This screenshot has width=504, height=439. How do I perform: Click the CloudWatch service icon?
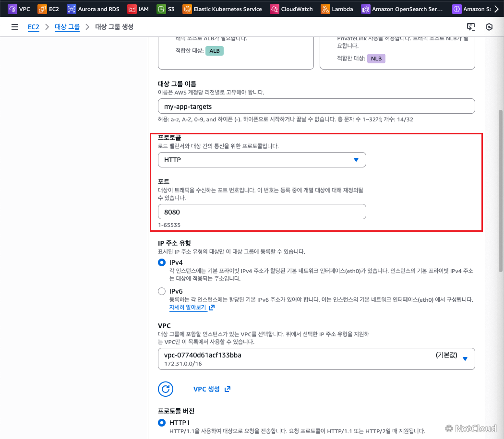tap(275, 9)
